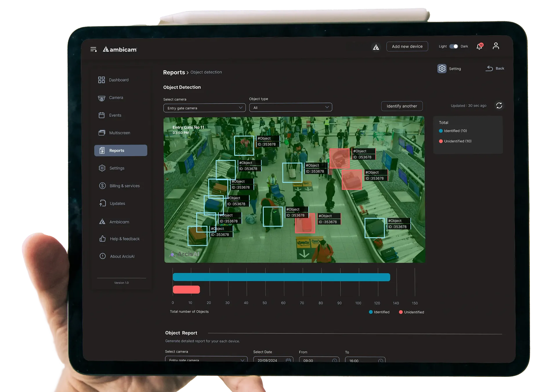The height and width of the screenshot is (392, 557).
Task: Click the Updates icon in sidebar
Action: pos(102,203)
